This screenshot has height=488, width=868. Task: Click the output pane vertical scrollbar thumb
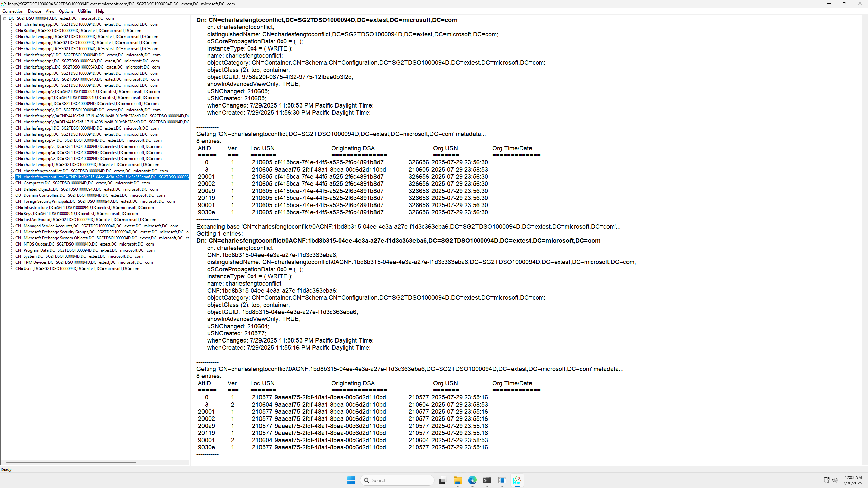click(x=865, y=454)
